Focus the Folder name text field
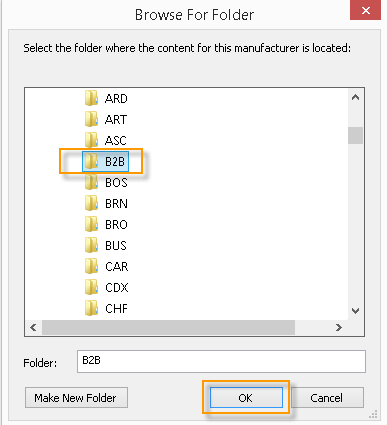The height and width of the screenshot is (425, 387). [221, 361]
